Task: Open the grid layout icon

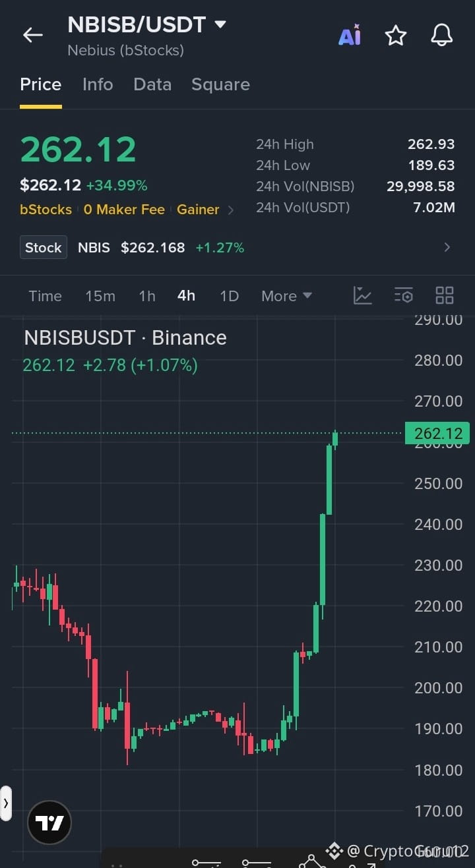Action: tap(445, 295)
